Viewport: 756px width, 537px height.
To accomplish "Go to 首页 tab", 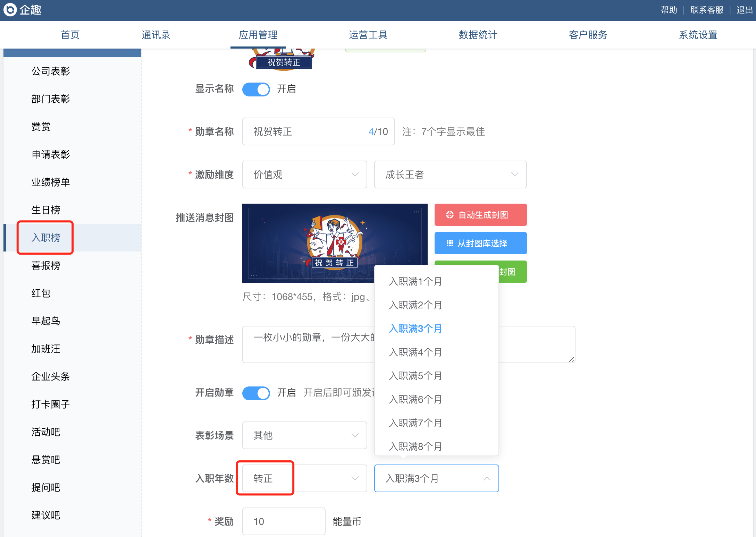I will [70, 35].
